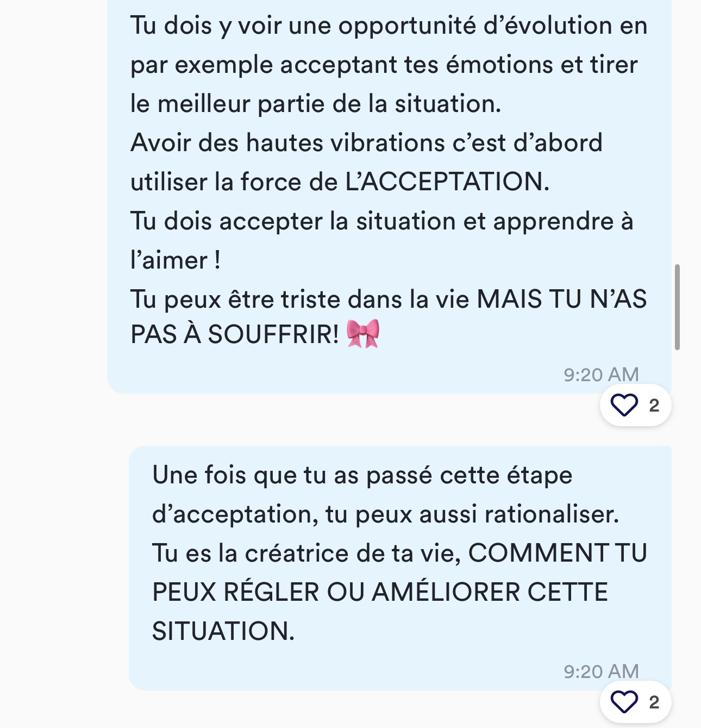Select the text "MAIS TU N'AS"

(562, 299)
